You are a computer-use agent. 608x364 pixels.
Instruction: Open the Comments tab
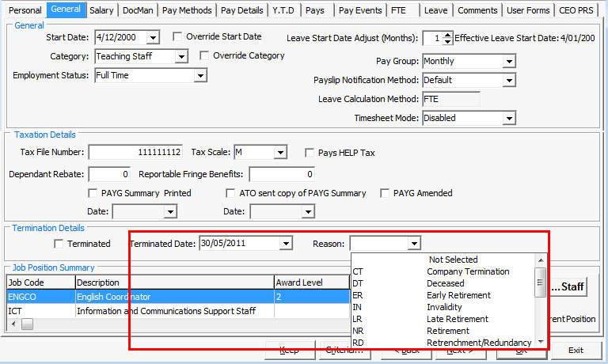pyautogui.click(x=477, y=10)
